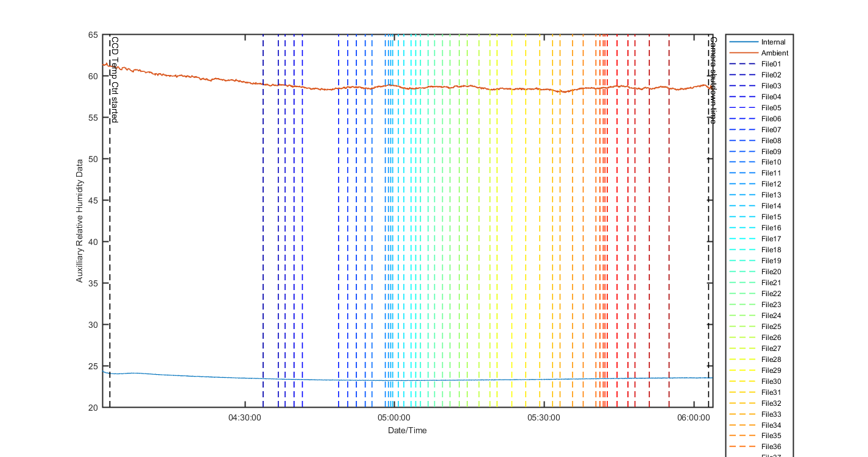Click the File27 legend entry

coord(756,349)
